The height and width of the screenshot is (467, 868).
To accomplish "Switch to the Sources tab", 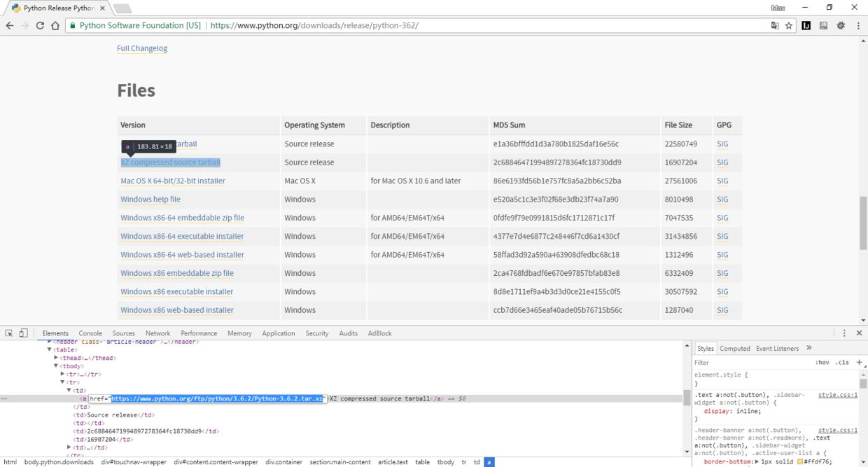I will (x=123, y=333).
